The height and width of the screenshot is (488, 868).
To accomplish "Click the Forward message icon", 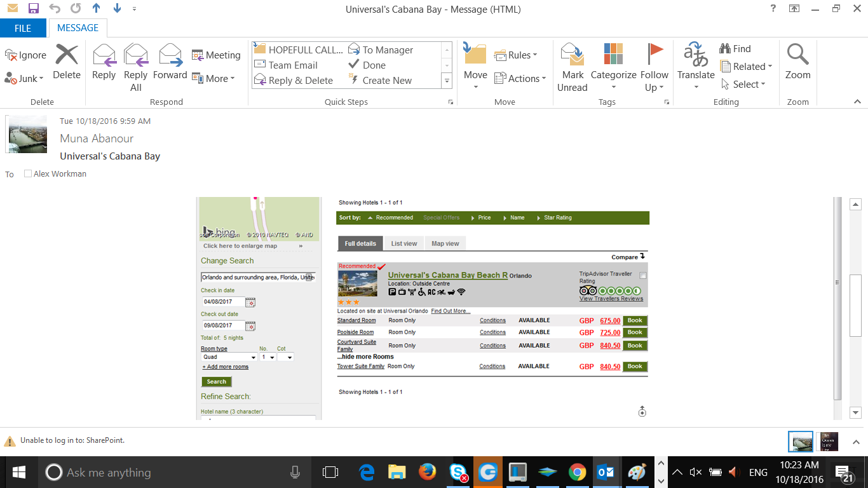I will point(170,55).
